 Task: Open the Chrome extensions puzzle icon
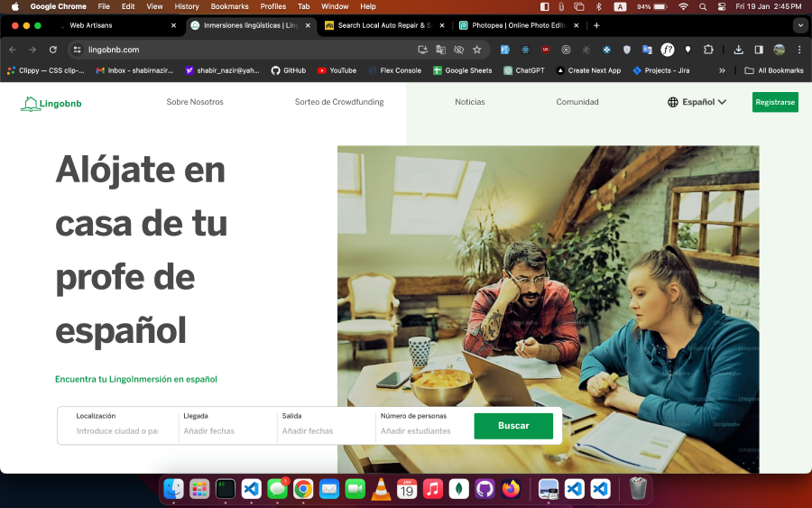(x=708, y=50)
